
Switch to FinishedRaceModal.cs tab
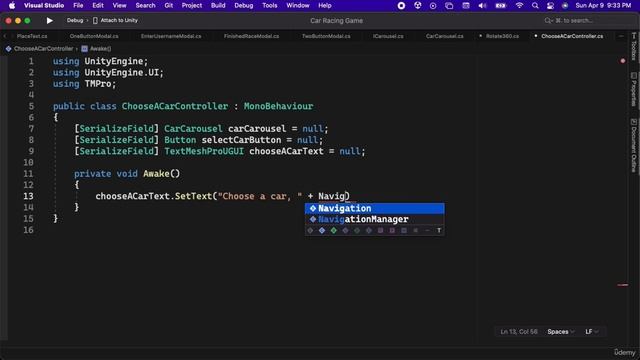pos(251,36)
